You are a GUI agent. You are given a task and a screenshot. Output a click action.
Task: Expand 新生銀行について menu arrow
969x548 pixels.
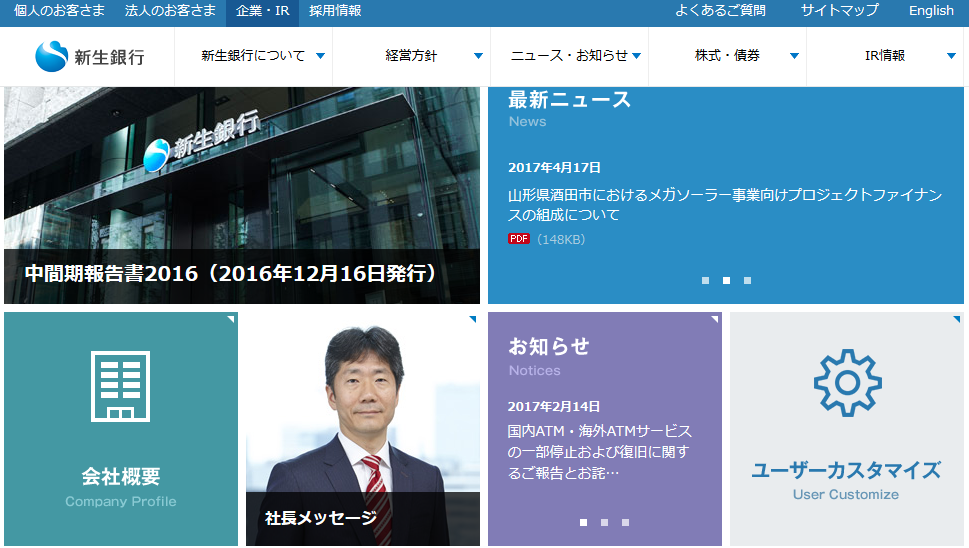click(x=320, y=56)
